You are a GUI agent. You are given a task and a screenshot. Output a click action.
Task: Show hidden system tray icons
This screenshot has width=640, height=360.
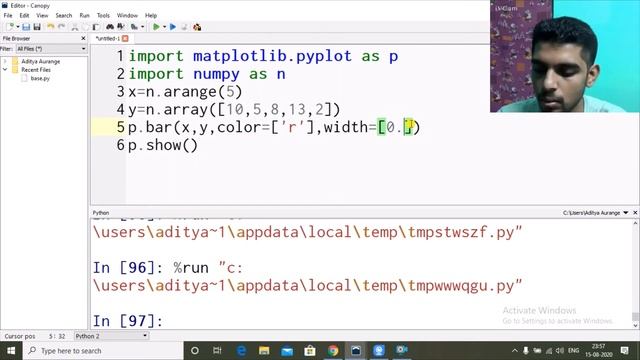515,351
